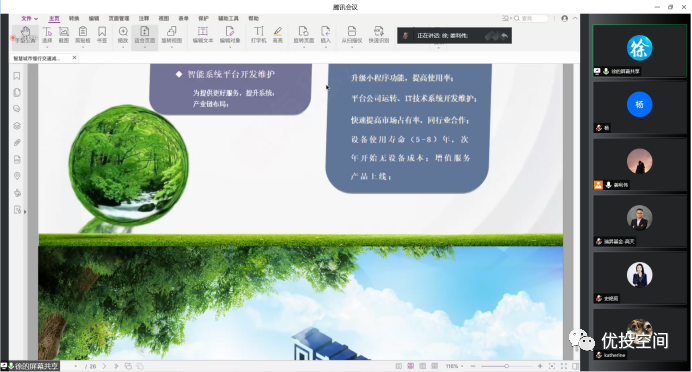Select Edit Object (编辑对象) tool
Viewport: 692px width, 372px height.
click(x=230, y=34)
